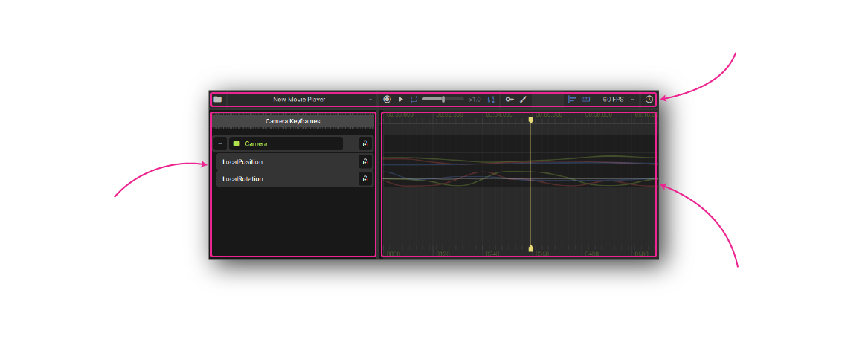Click the blue sync icon beside x1.0
Screen dimensions: 868x342
491,99
